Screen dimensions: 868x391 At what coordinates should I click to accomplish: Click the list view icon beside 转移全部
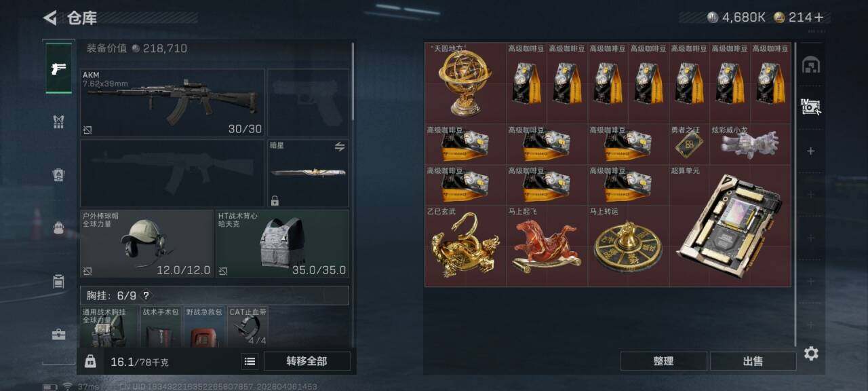[x=250, y=362]
